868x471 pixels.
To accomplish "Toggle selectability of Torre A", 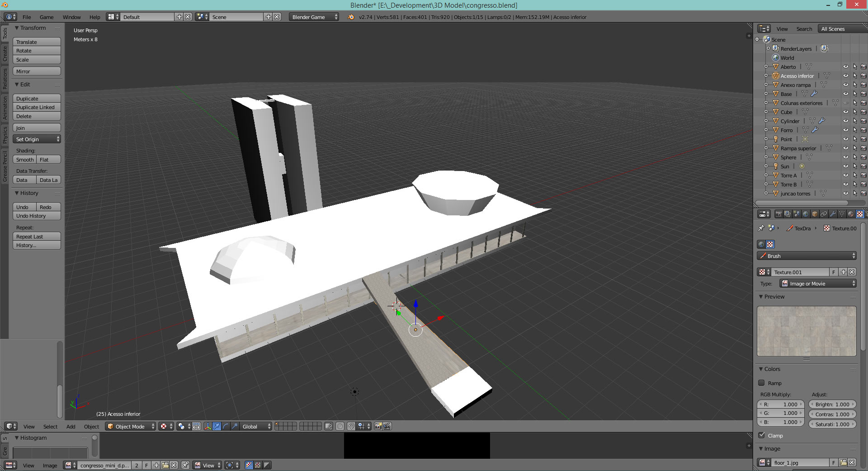I will pos(854,175).
